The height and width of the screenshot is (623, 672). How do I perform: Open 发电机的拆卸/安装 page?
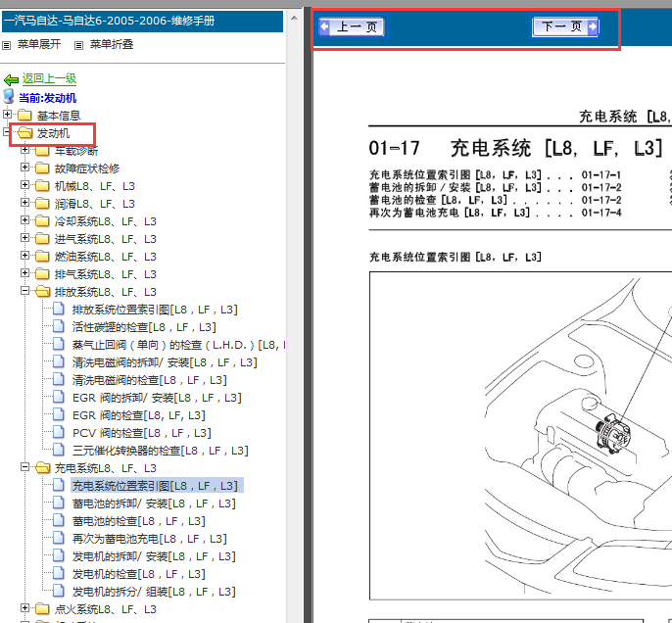[154, 556]
